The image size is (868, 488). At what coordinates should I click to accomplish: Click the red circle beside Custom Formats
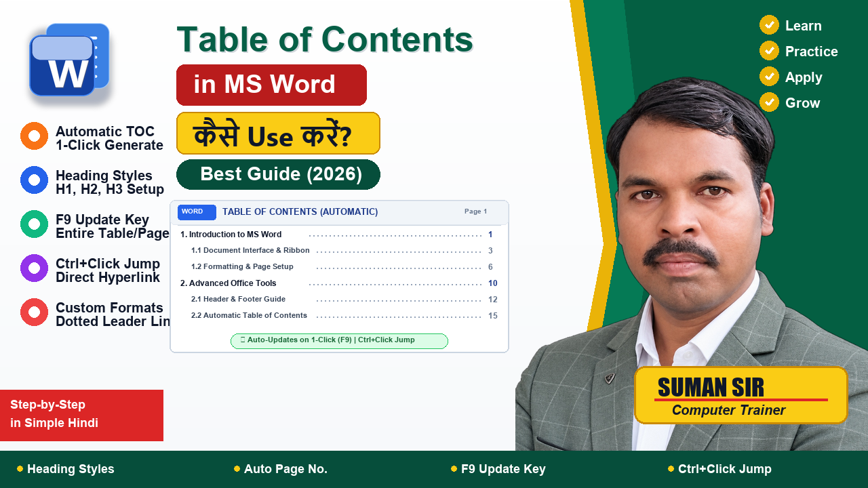(34, 312)
